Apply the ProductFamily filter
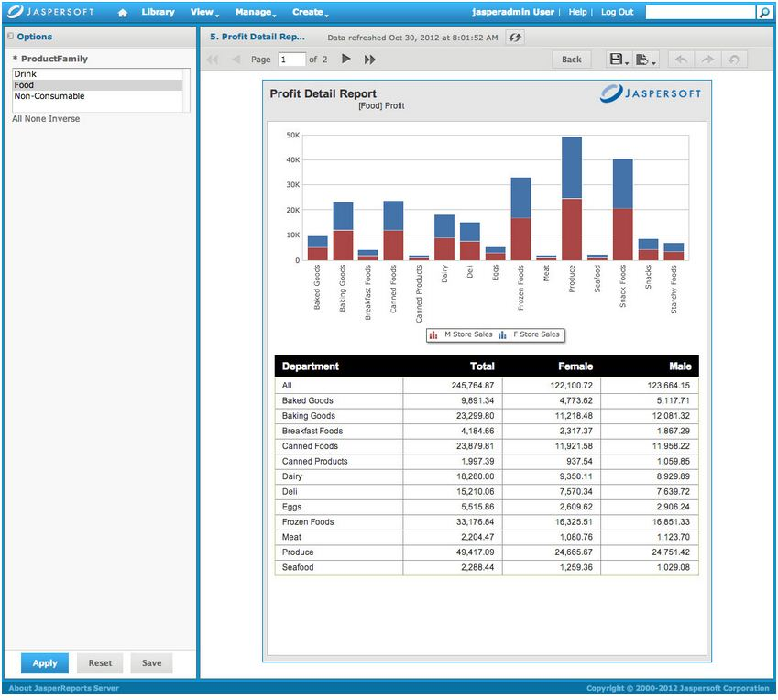Viewport: 778px width, 700px height. (43, 662)
